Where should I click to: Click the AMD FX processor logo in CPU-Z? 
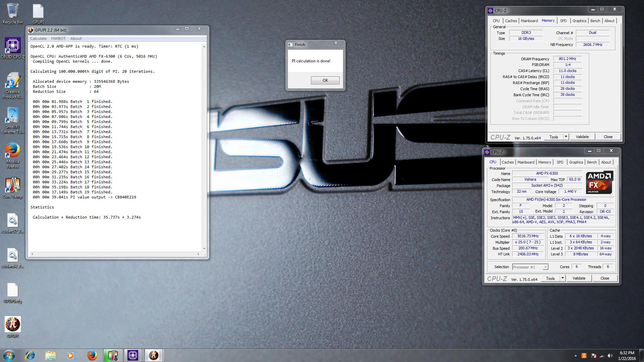point(599,182)
